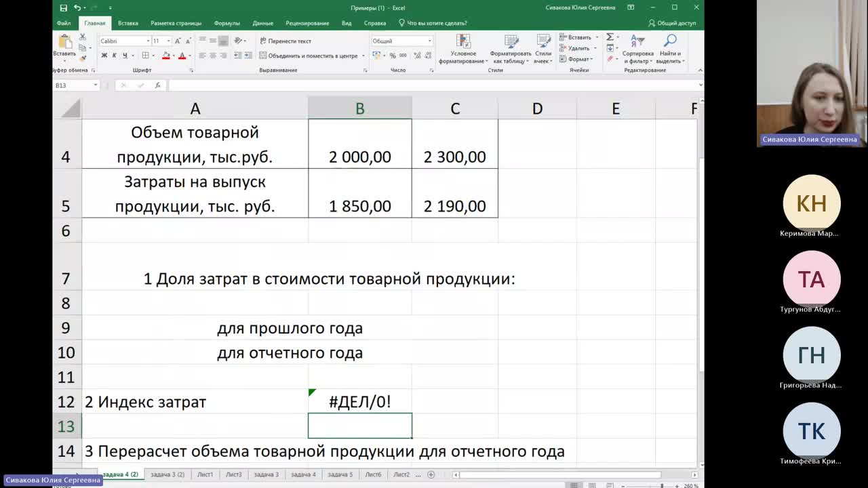Click the Fill down arrow icon
868x488 pixels.
610,48
